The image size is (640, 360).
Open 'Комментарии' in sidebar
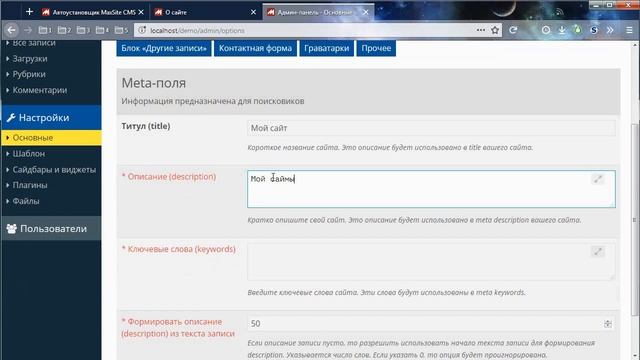(40, 90)
